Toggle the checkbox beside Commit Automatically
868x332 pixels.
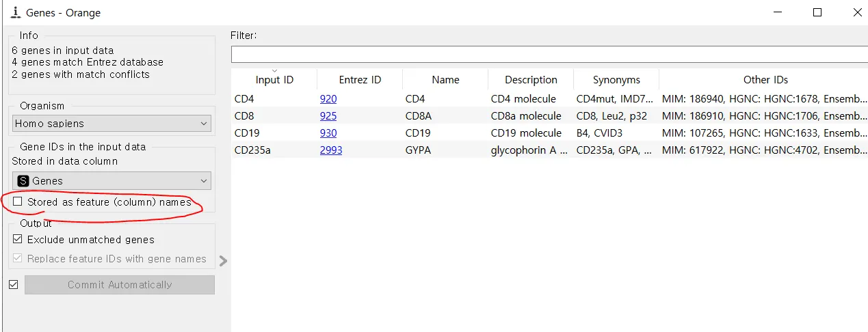[x=13, y=285]
